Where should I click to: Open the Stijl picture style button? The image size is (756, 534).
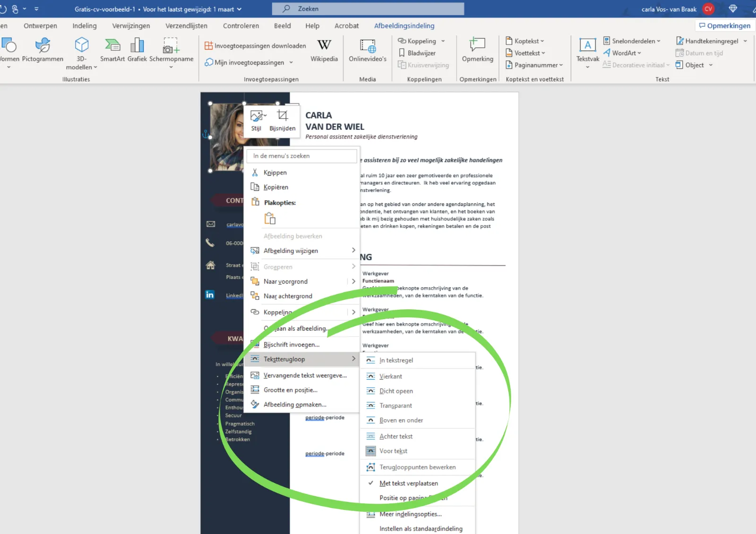[x=257, y=116]
